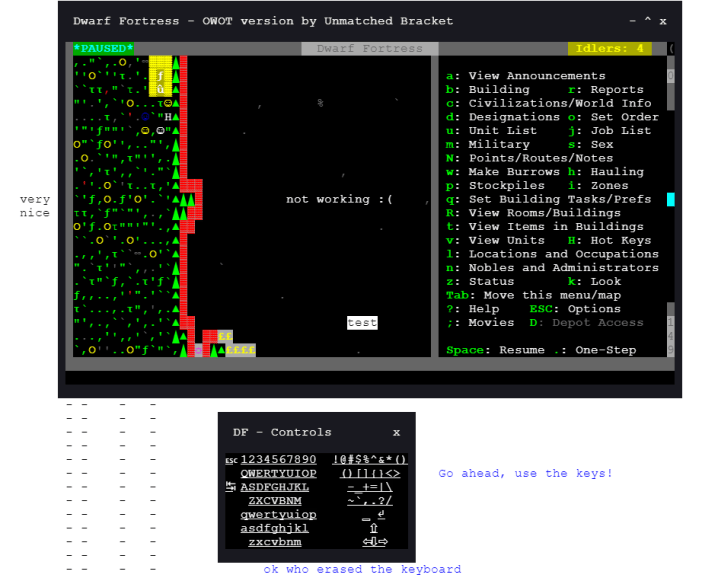Image resolution: width=702 pixels, height=581 pixels.
Task: Open u: Unit List
Action: (491, 131)
